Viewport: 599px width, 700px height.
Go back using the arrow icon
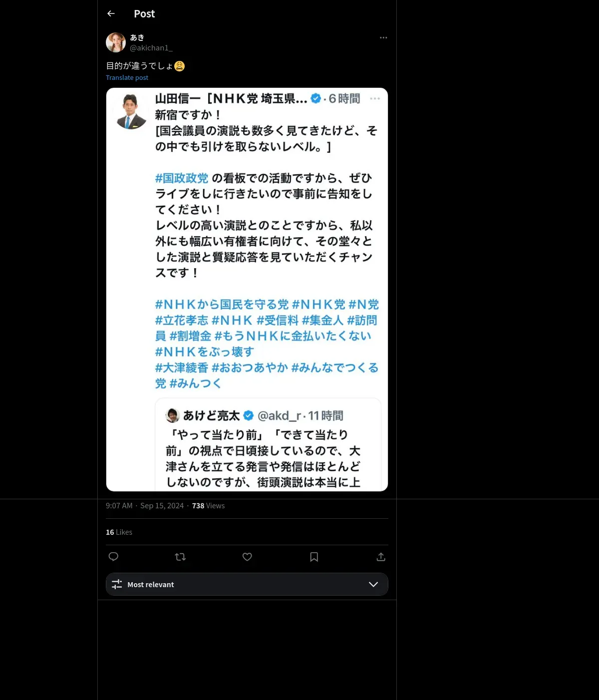[111, 13]
